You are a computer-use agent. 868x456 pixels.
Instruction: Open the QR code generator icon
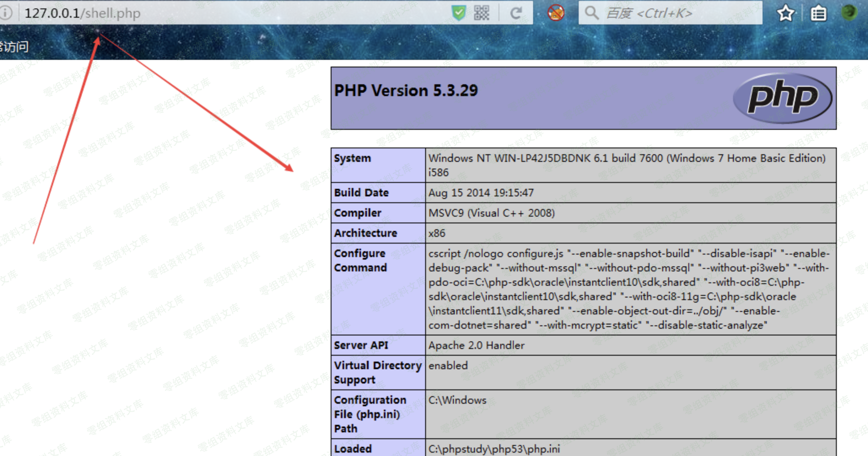[x=481, y=13]
